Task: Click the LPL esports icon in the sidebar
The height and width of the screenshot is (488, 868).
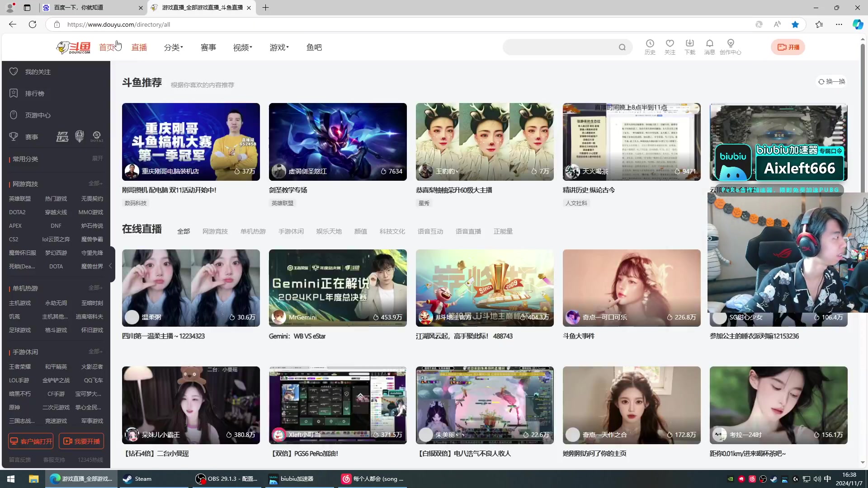Action: [62, 136]
